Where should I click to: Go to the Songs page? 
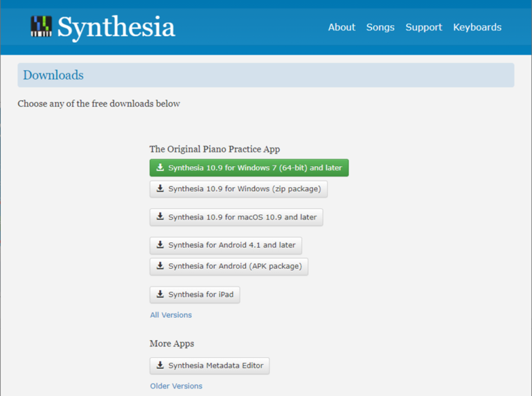pyautogui.click(x=380, y=28)
